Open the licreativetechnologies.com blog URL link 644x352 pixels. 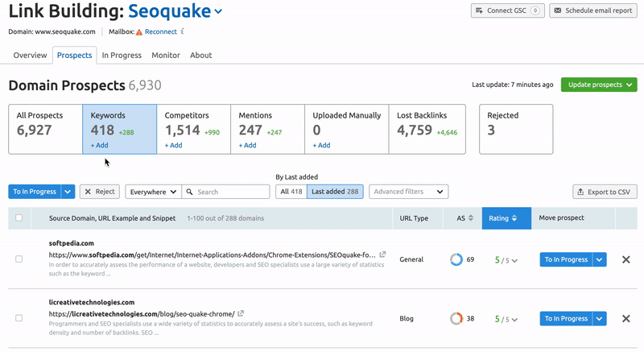coord(142,314)
